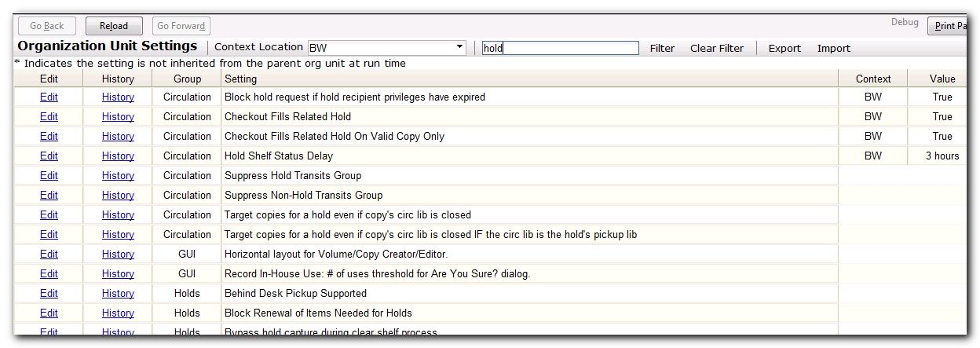This screenshot has width=980, height=348.
Task: Click the Reload button
Action: point(114,26)
